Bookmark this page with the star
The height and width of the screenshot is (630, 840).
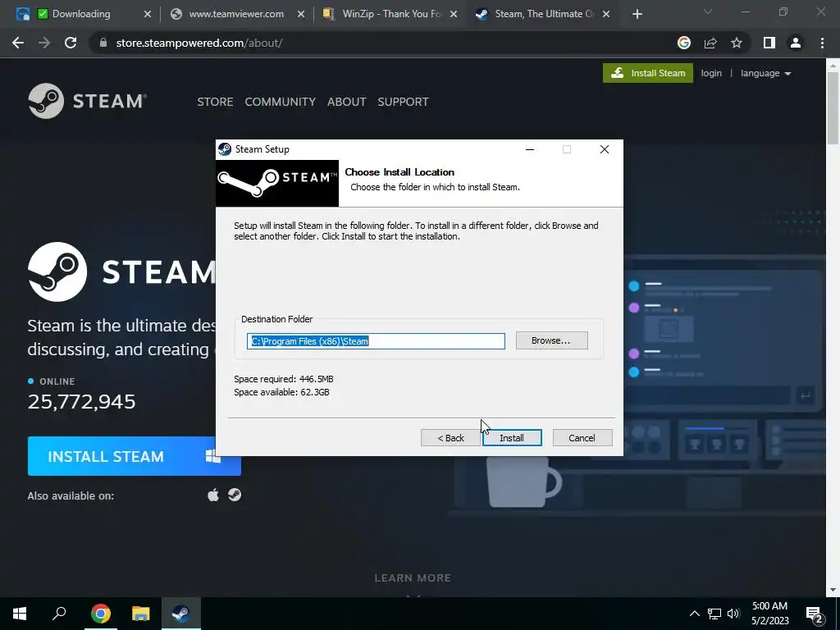pyautogui.click(x=737, y=43)
